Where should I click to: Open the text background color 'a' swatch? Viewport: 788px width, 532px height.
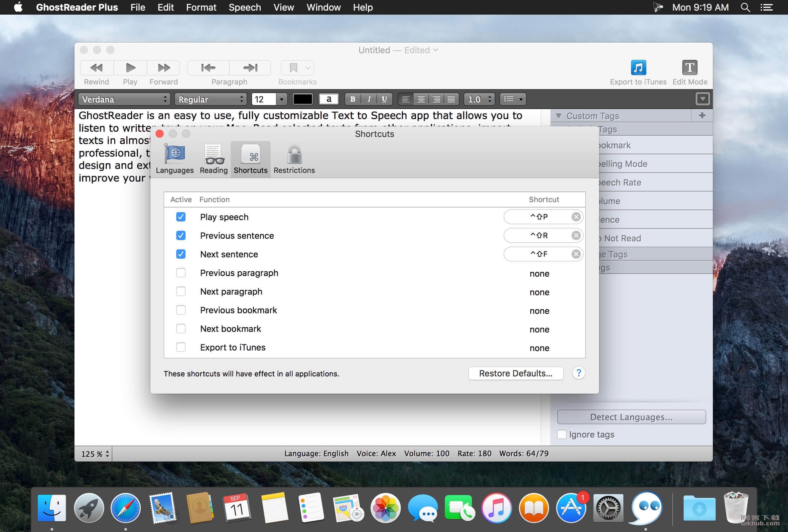(x=328, y=99)
